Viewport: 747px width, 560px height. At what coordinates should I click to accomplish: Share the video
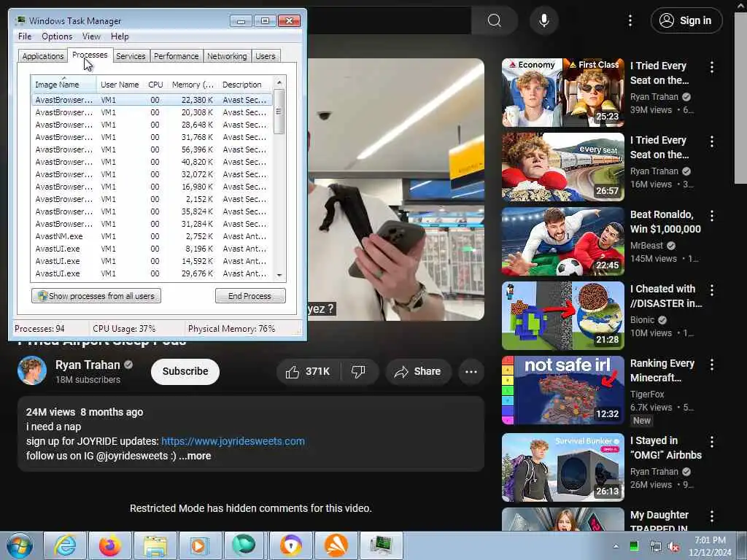pos(418,372)
